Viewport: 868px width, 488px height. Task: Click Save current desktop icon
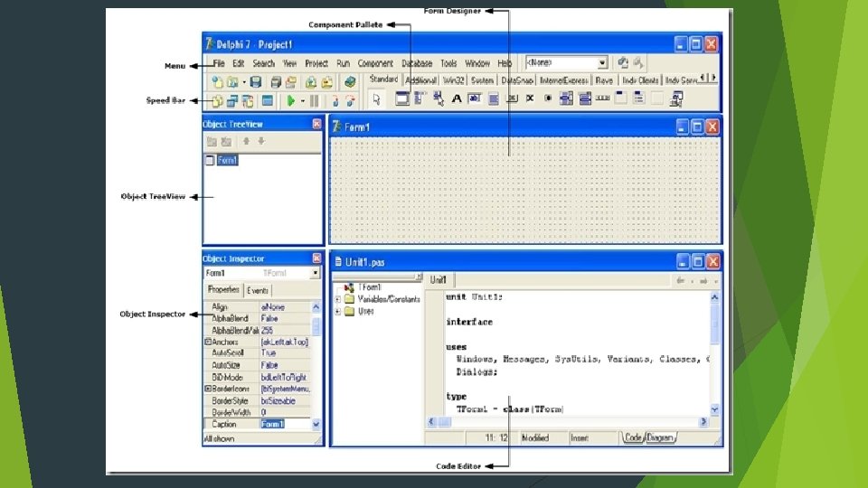point(623,62)
